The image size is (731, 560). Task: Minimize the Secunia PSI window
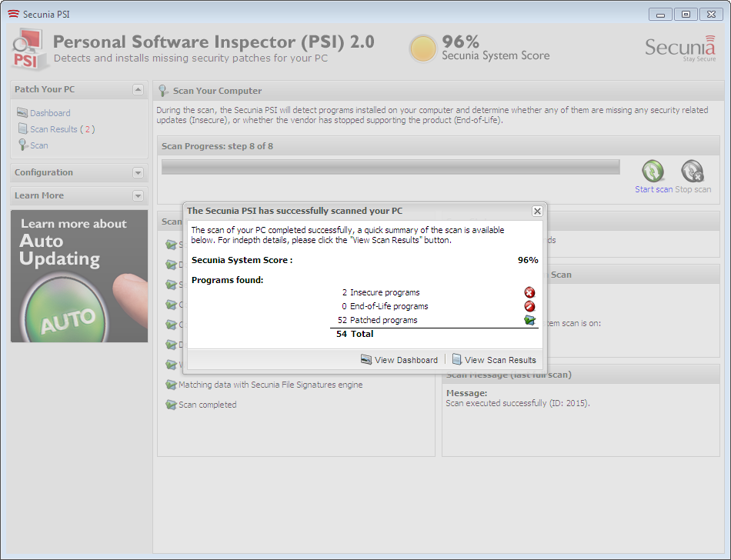pyautogui.click(x=660, y=15)
